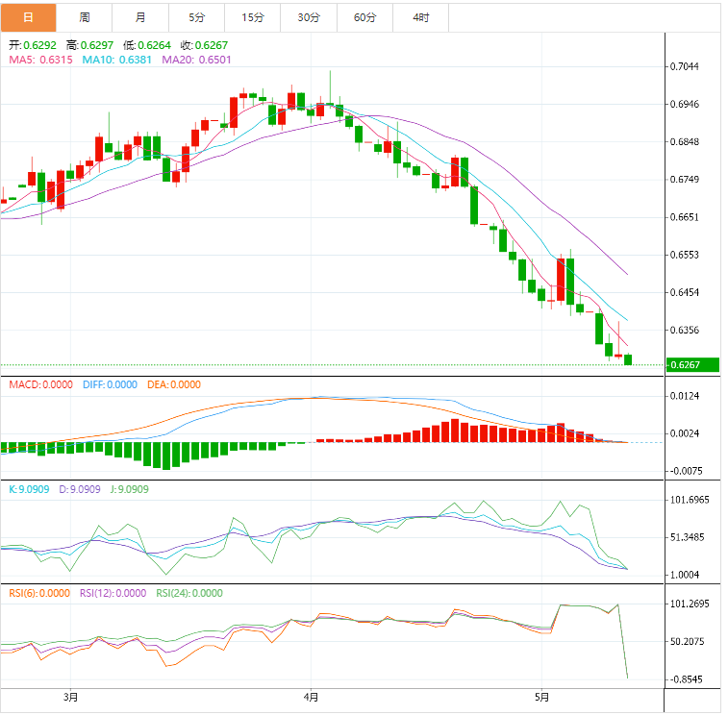Open the 4时 timeframe tab

(x=421, y=17)
